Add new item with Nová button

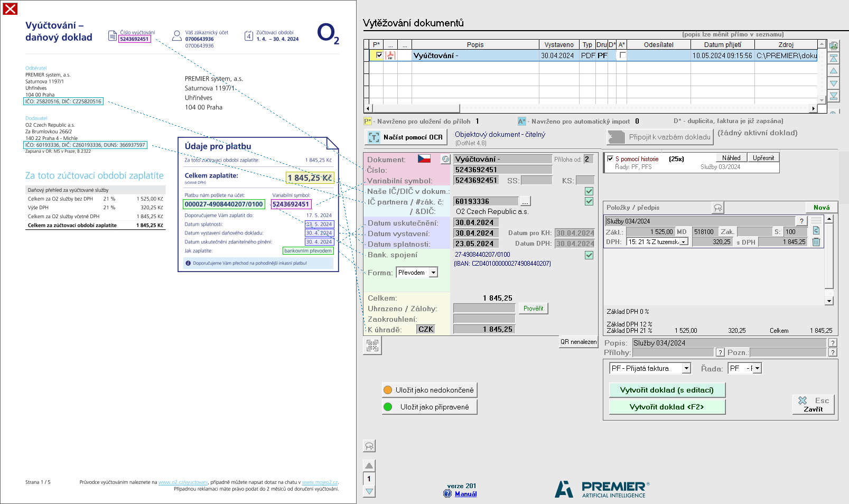click(x=822, y=208)
